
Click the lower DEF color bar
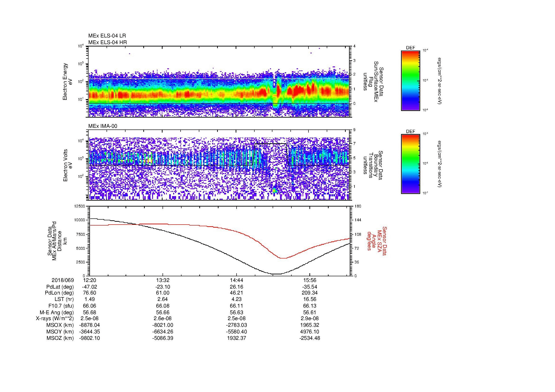[410, 164]
